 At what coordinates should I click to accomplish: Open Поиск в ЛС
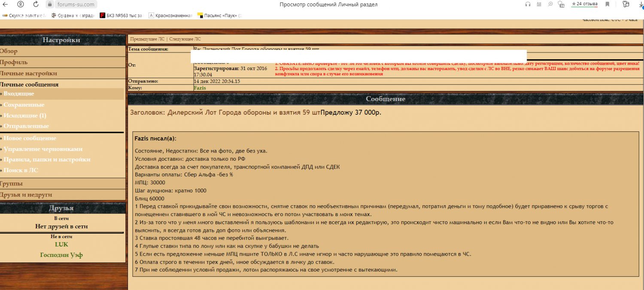pos(21,170)
